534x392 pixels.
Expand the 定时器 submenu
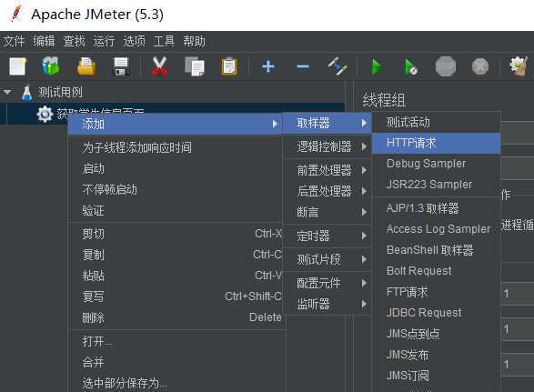tap(327, 236)
